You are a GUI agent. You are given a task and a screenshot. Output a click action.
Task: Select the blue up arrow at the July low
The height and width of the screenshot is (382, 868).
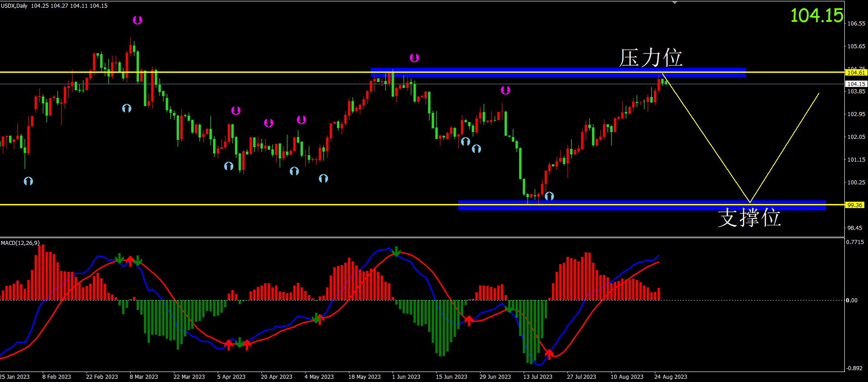[549, 196]
